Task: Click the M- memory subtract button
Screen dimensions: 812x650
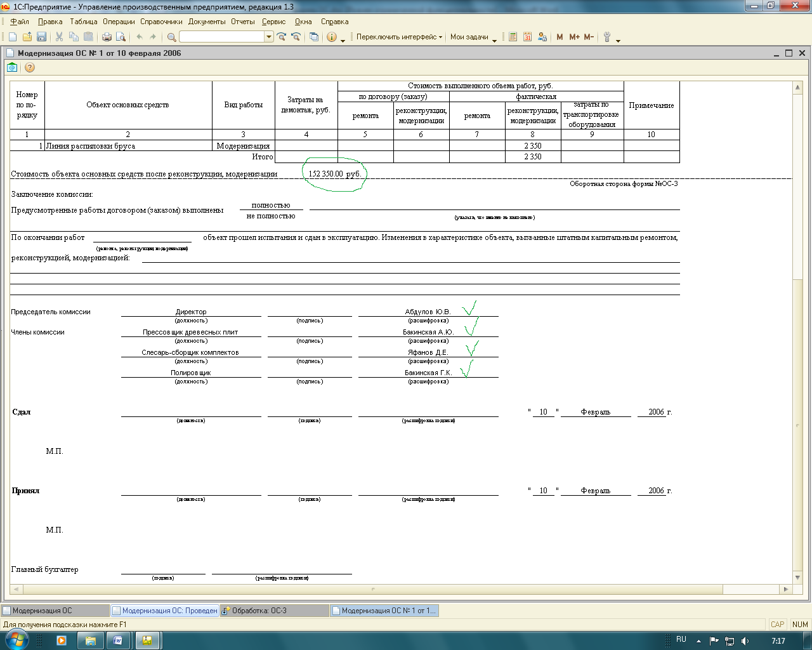Action: point(589,37)
